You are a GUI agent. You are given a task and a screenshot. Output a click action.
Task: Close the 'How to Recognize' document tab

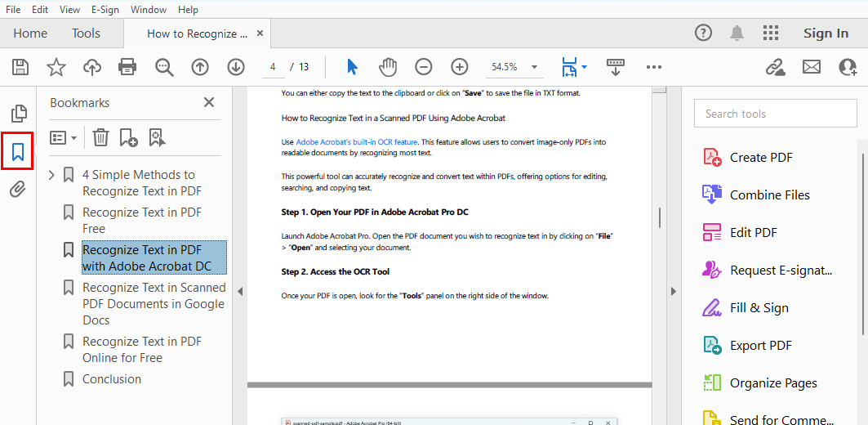[x=260, y=34]
